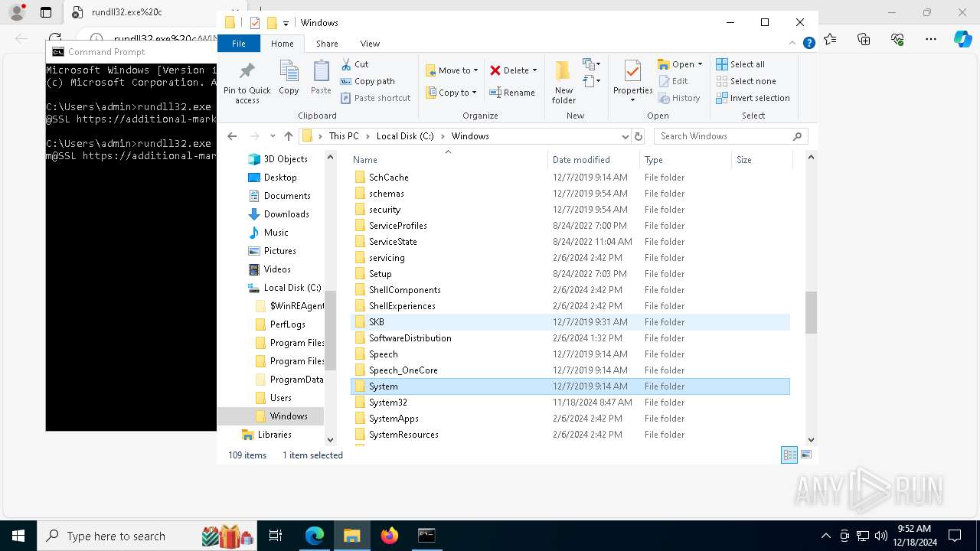Click the Copy ribbon icon
980x551 pixels.
point(289,78)
